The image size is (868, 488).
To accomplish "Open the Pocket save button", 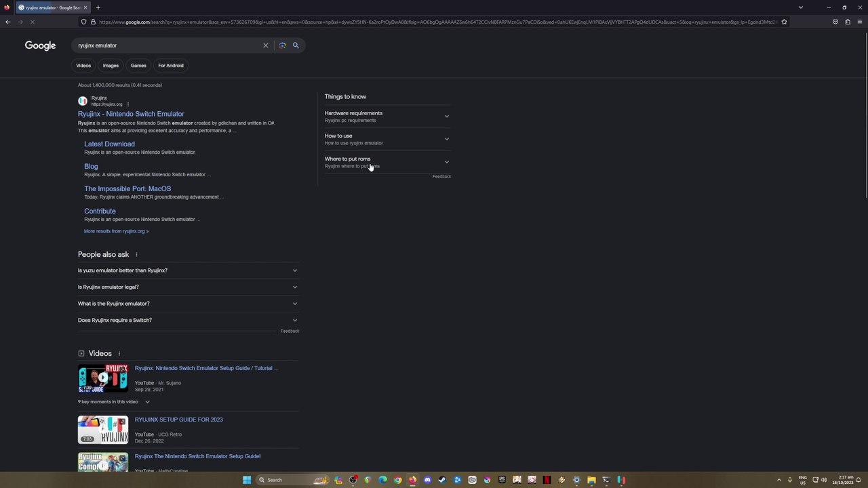I will (835, 22).
